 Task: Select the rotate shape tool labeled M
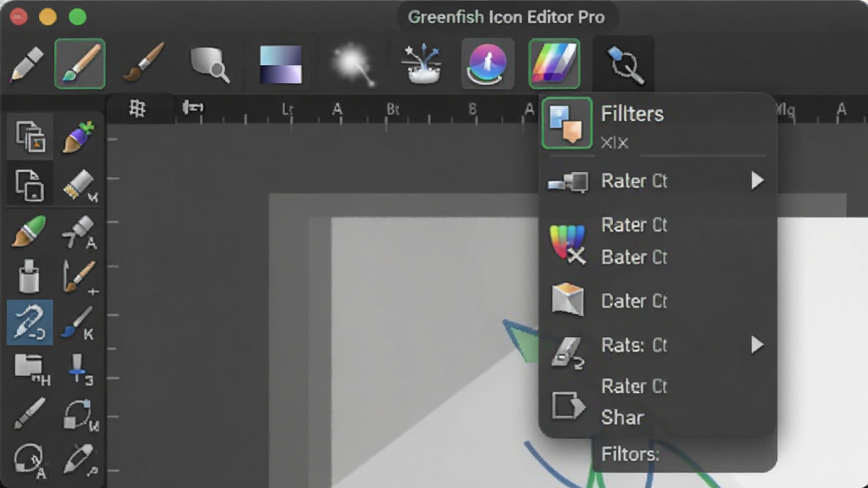coord(80,414)
